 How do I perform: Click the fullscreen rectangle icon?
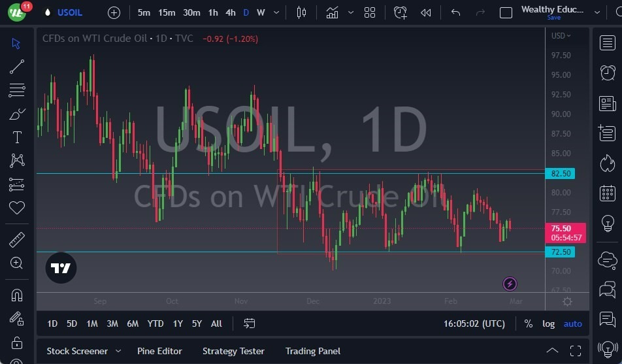(506, 12)
